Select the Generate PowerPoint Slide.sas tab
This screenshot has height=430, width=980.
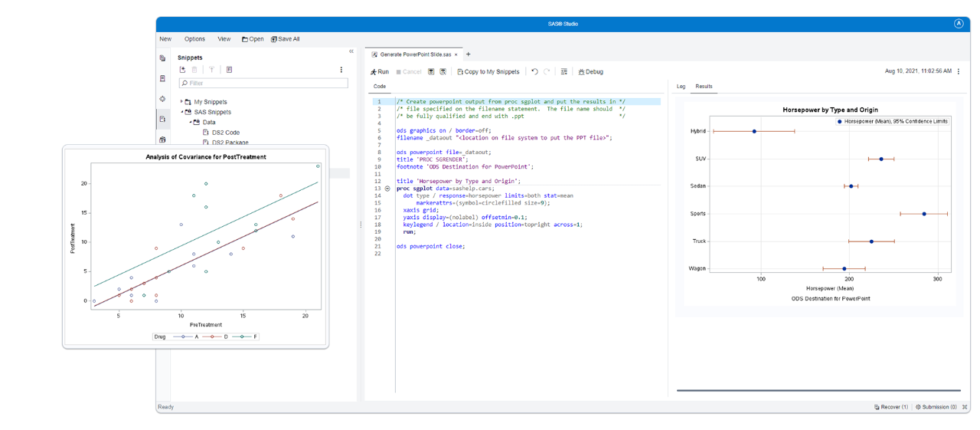click(x=413, y=54)
